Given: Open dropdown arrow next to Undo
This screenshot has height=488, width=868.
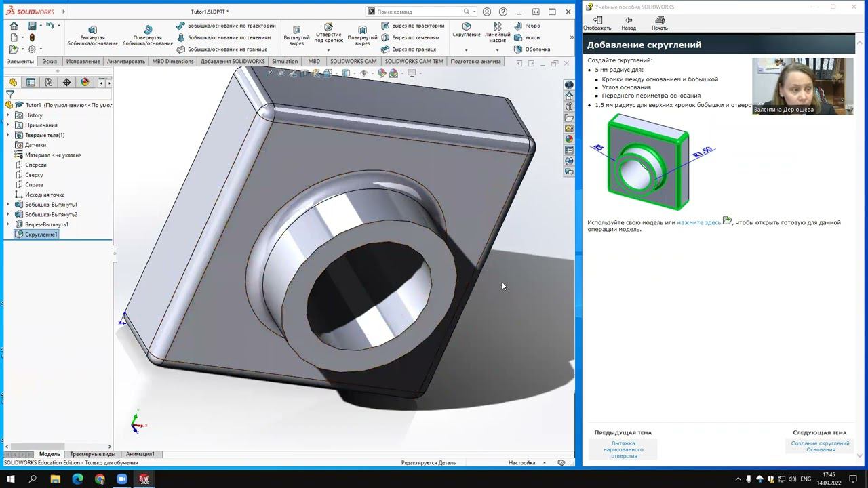Looking at the screenshot, I should pyautogui.click(x=58, y=26).
